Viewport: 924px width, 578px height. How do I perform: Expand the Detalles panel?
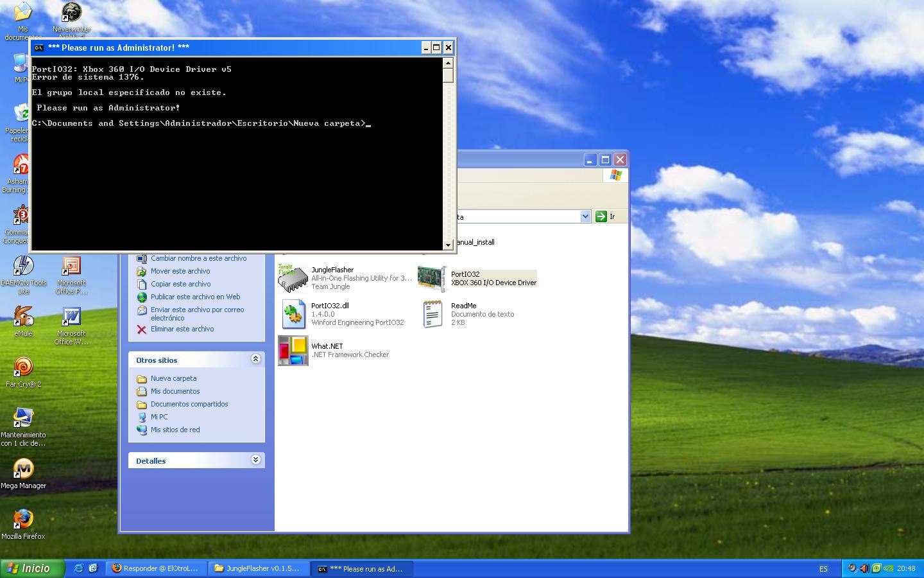255,460
